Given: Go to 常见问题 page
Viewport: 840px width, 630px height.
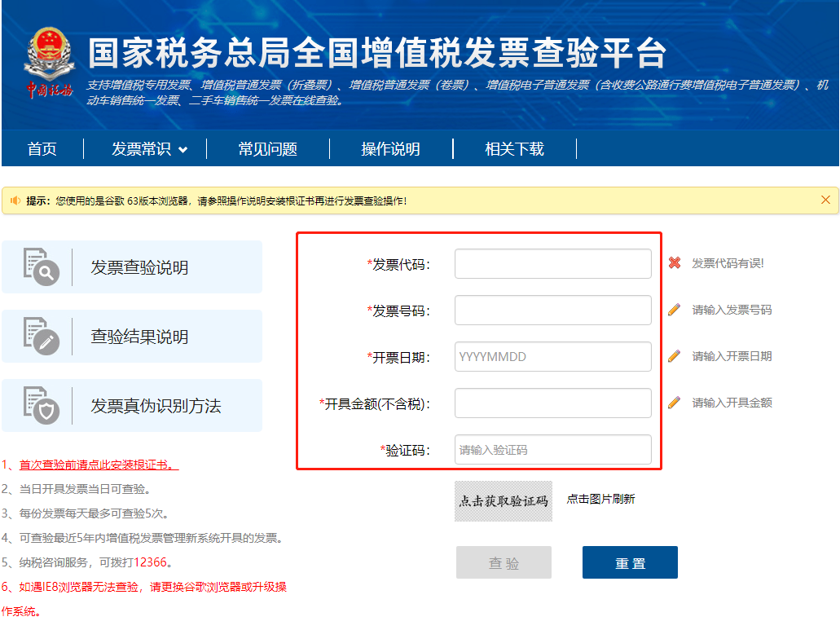Looking at the screenshot, I should [267, 149].
